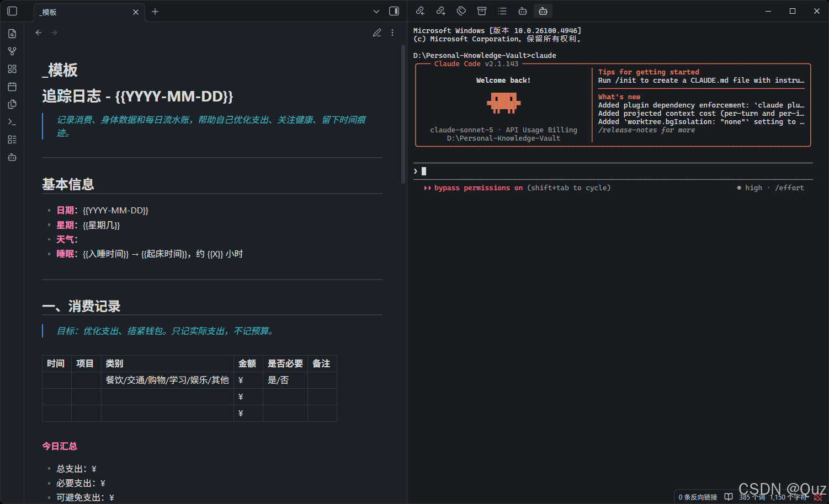Screen dimensions: 829x504
Task: Switch to edit mode via pencil icon
Action: tap(377, 33)
